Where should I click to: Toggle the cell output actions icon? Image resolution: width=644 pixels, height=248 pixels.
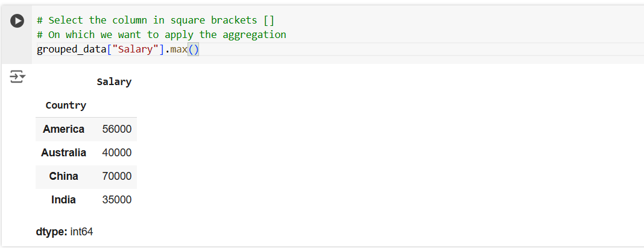coord(17,77)
